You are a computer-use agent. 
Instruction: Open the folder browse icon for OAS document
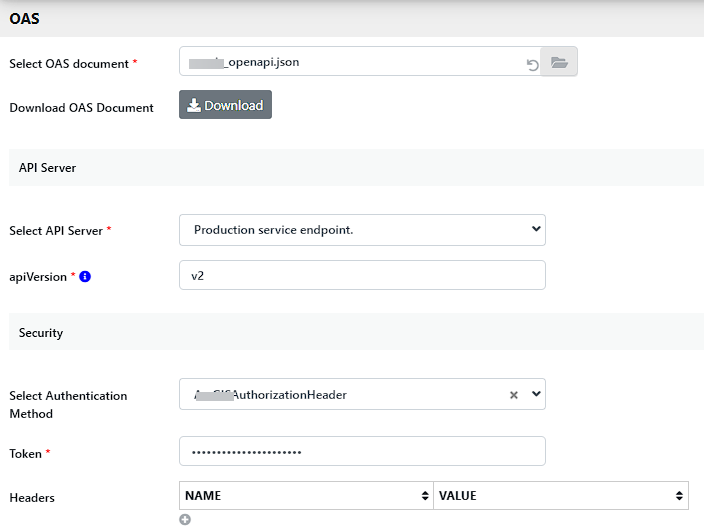click(x=559, y=62)
